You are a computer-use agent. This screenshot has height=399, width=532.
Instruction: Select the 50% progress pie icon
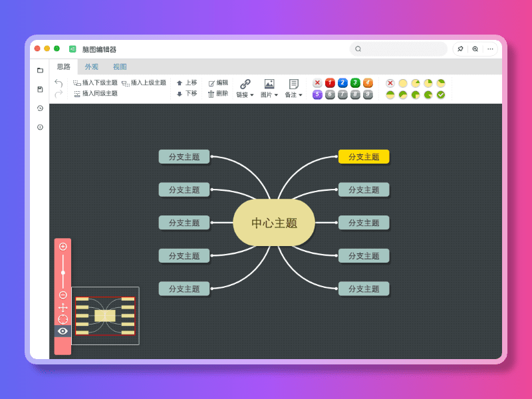click(391, 94)
